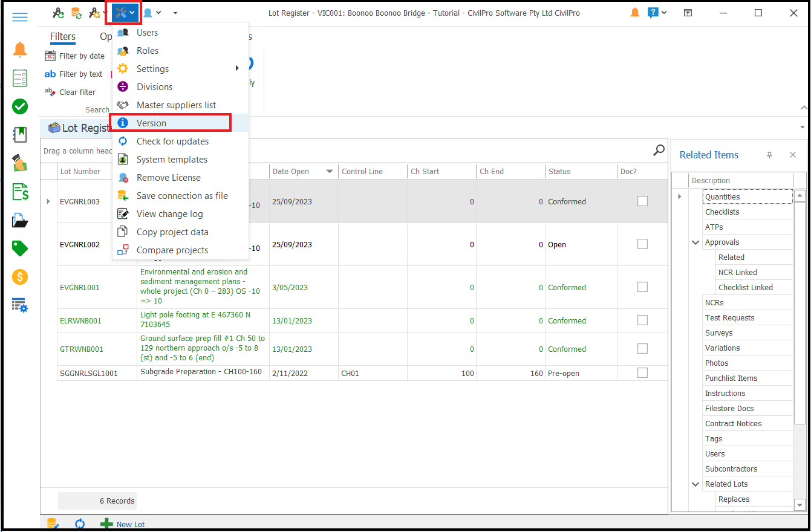Tick the Doc checkbox for ELRWNB001
The width and height of the screenshot is (811, 532).
[x=642, y=320]
